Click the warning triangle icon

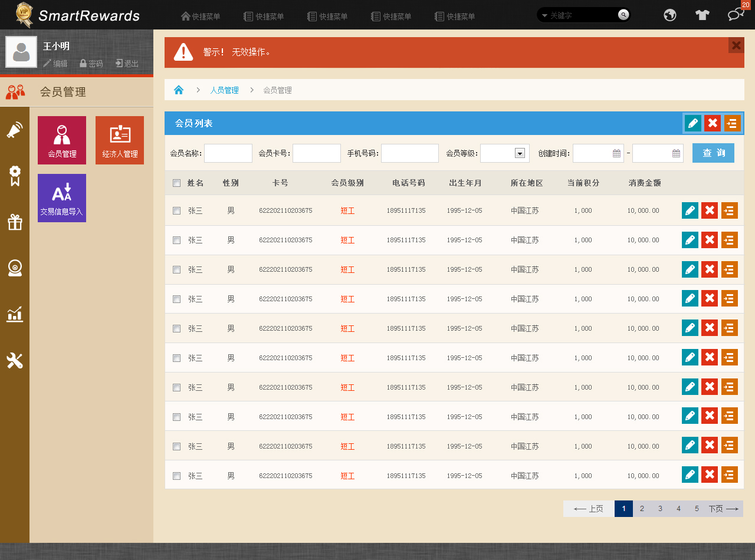183,52
